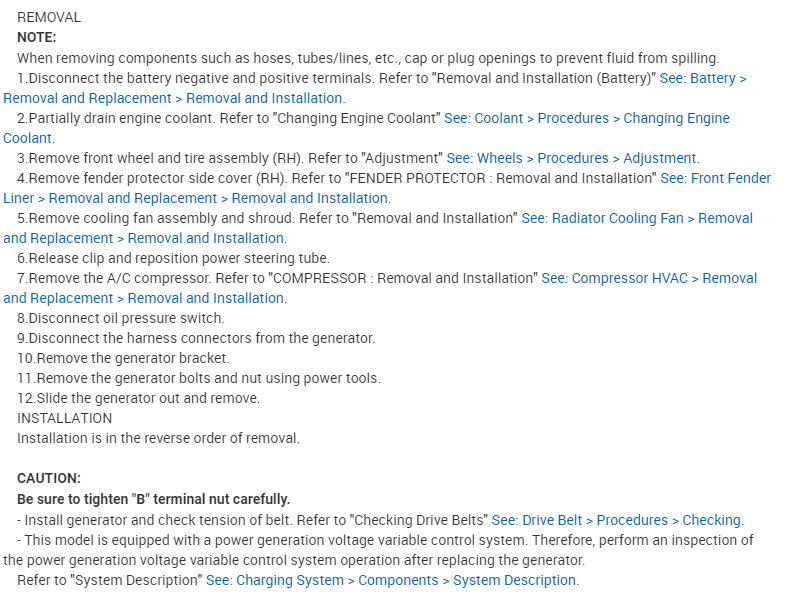This screenshot has width=794, height=604.
Task: Click 'Remove the generator bracket' step
Action: tap(123, 358)
